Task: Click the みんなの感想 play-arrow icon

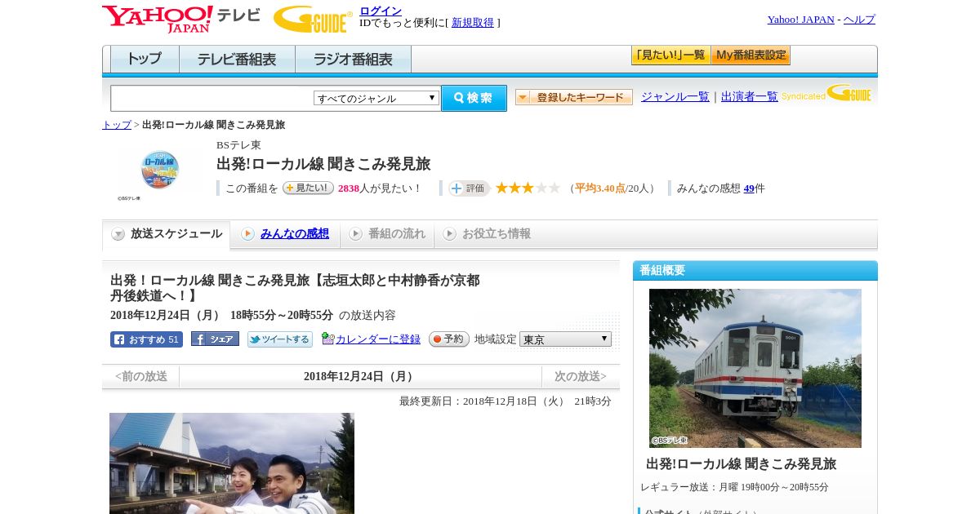Action: (247, 234)
